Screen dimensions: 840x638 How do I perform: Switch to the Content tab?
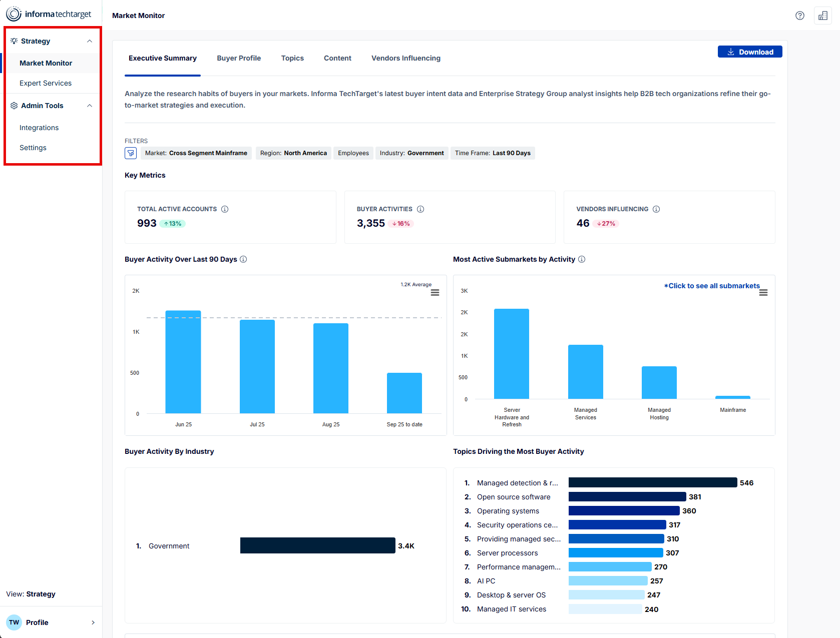tap(337, 58)
